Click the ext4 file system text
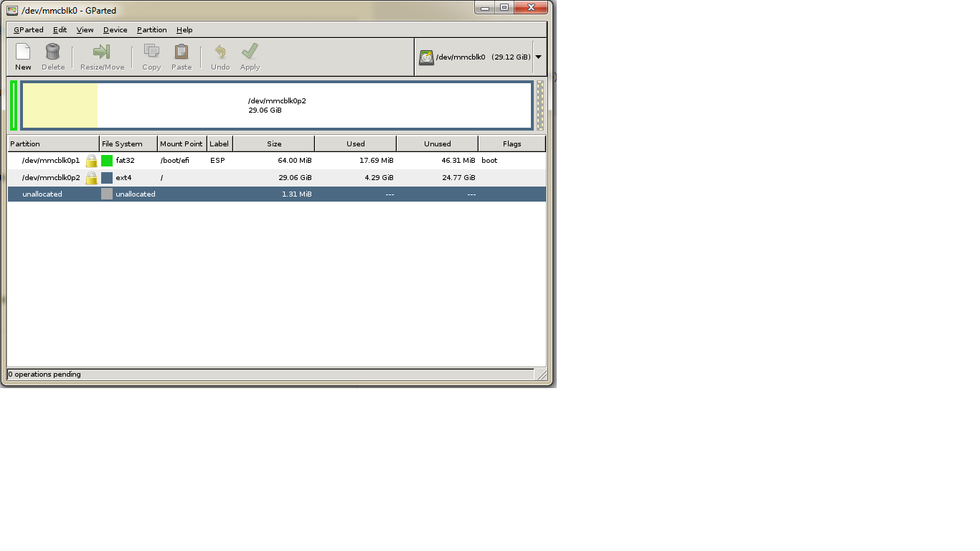980x551 pixels. coord(123,178)
